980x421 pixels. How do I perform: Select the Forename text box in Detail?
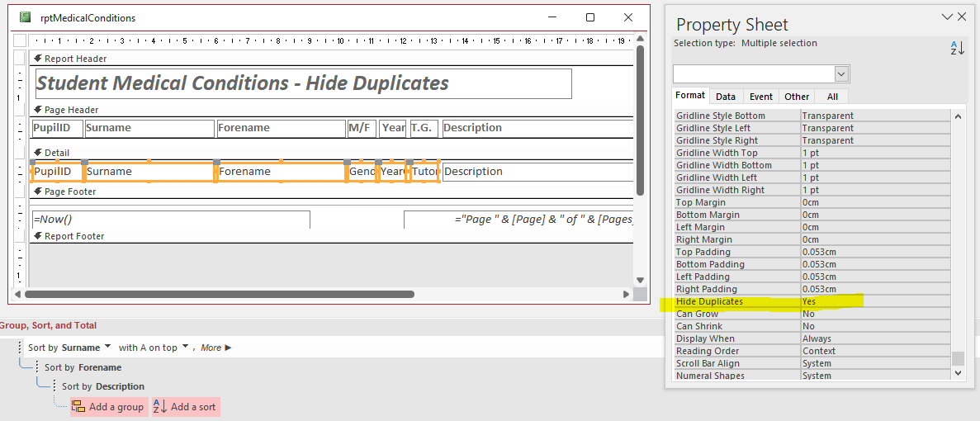pyautogui.click(x=282, y=172)
